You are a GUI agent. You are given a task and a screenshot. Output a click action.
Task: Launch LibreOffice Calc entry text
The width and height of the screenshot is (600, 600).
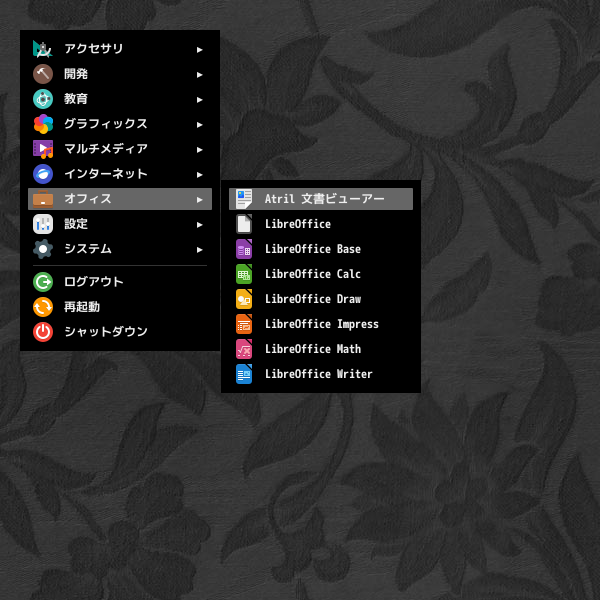(x=313, y=274)
